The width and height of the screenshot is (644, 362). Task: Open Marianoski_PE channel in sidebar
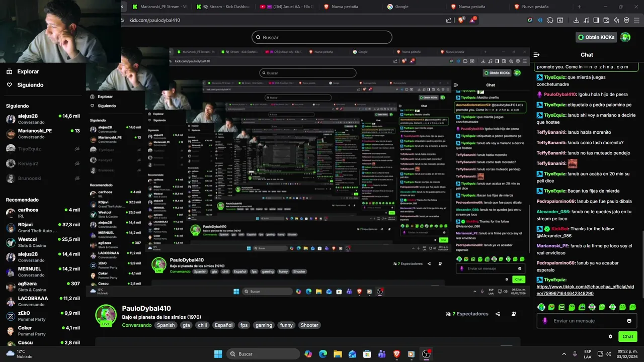tap(42, 134)
